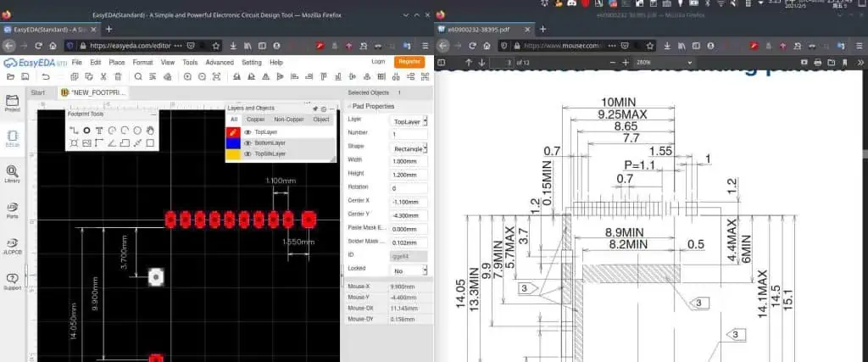The height and width of the screenshot is (362, 868).
Task: Click the orange Register button
Action: (x=409, y=62)
